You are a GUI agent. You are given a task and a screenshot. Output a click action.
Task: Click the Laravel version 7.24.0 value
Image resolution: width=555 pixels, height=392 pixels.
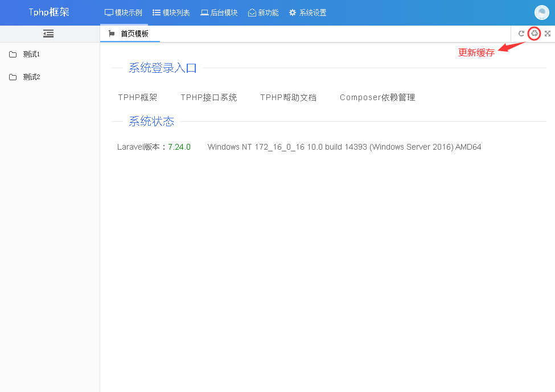[x=179, y=147]
